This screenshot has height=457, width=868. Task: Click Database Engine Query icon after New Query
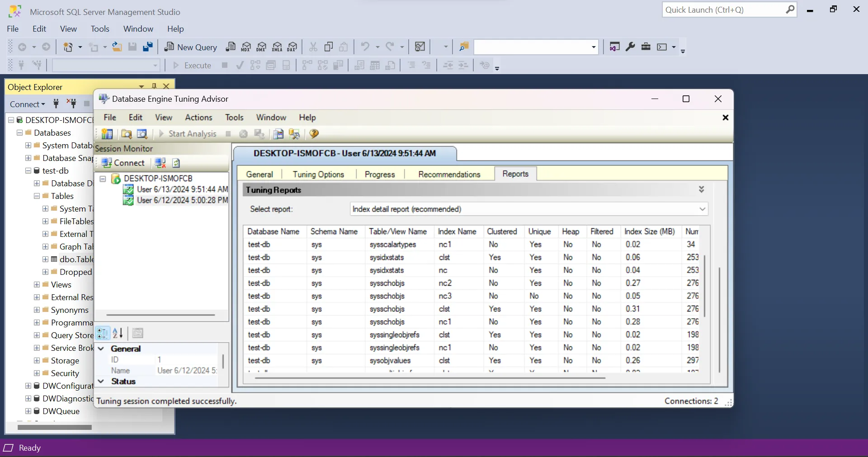(x=231, y=47)
